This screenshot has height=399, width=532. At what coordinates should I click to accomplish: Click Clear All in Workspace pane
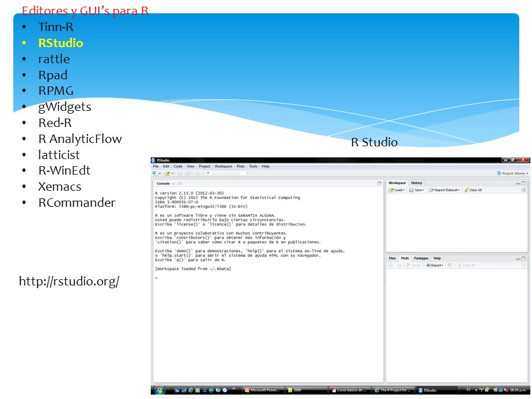[x=473, y=190]
